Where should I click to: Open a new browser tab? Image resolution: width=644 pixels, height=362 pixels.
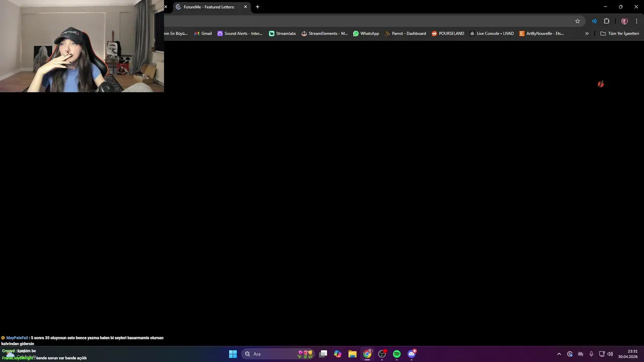point(258,7)
